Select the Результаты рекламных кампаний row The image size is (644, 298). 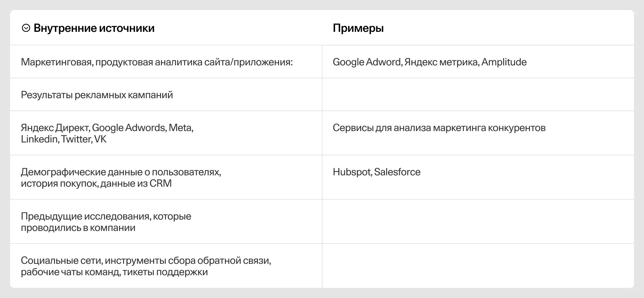coord(97,95)
